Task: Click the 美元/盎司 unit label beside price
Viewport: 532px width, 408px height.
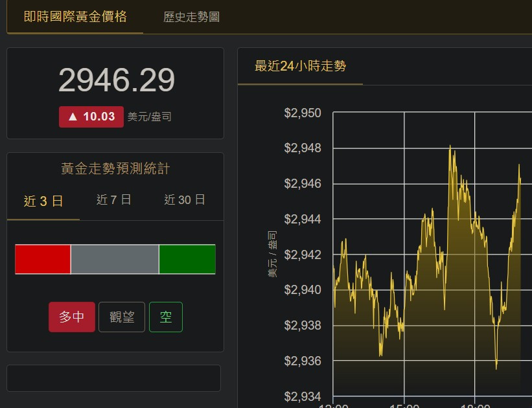Action: (x=150, y=117)
